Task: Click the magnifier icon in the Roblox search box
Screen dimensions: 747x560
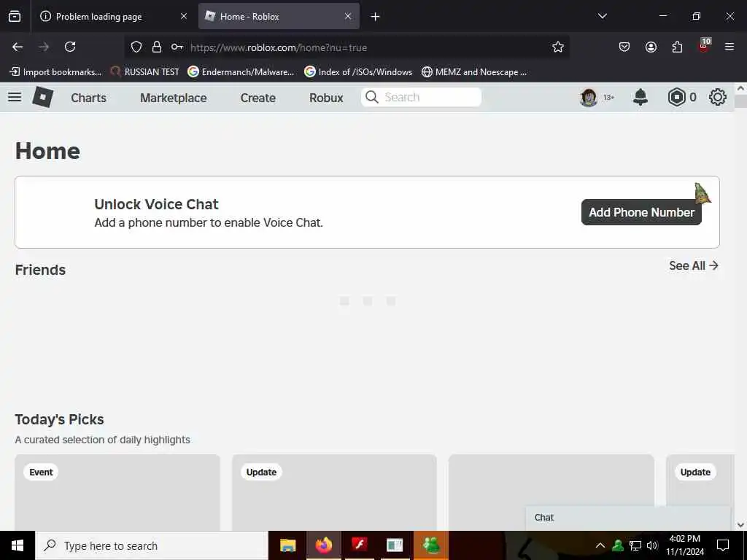Action: click(371, 97)
